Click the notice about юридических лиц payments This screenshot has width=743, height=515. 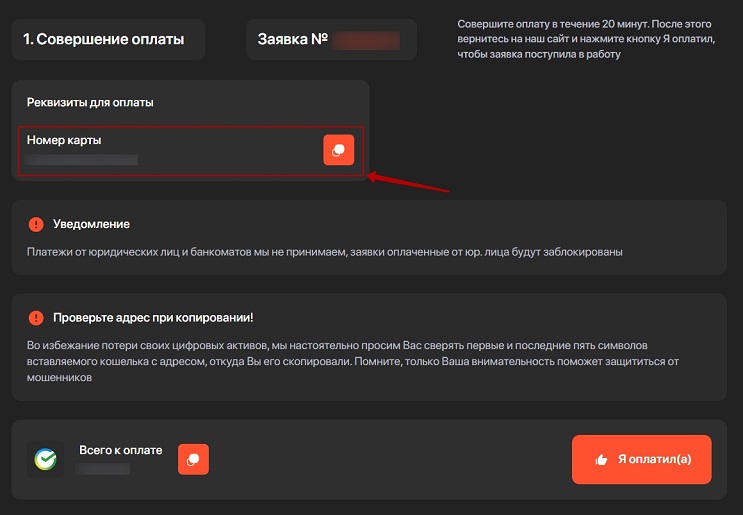pos(324,252)
